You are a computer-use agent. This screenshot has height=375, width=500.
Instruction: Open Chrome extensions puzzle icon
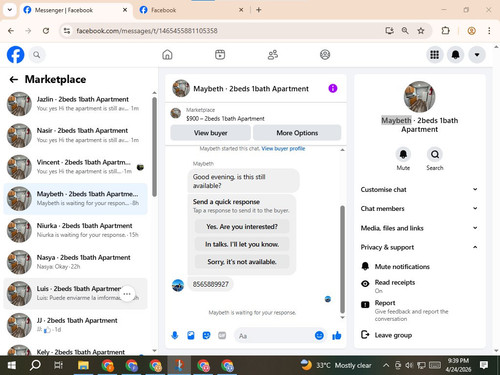coord(445,31)
